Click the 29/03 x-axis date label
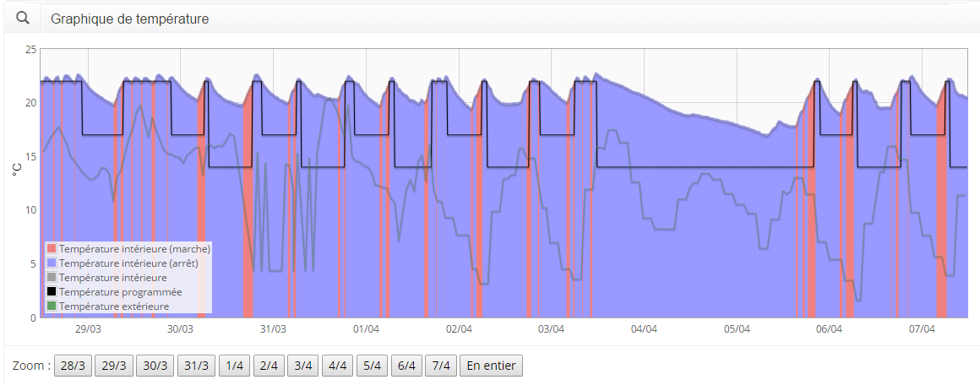The image size is (980, 385). tap(88, 328)
